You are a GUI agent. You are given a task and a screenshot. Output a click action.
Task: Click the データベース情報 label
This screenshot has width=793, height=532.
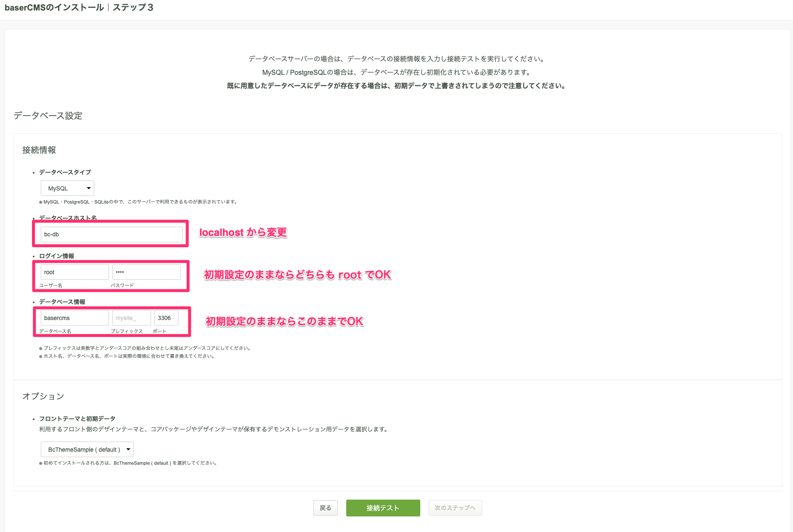point(62,302)
